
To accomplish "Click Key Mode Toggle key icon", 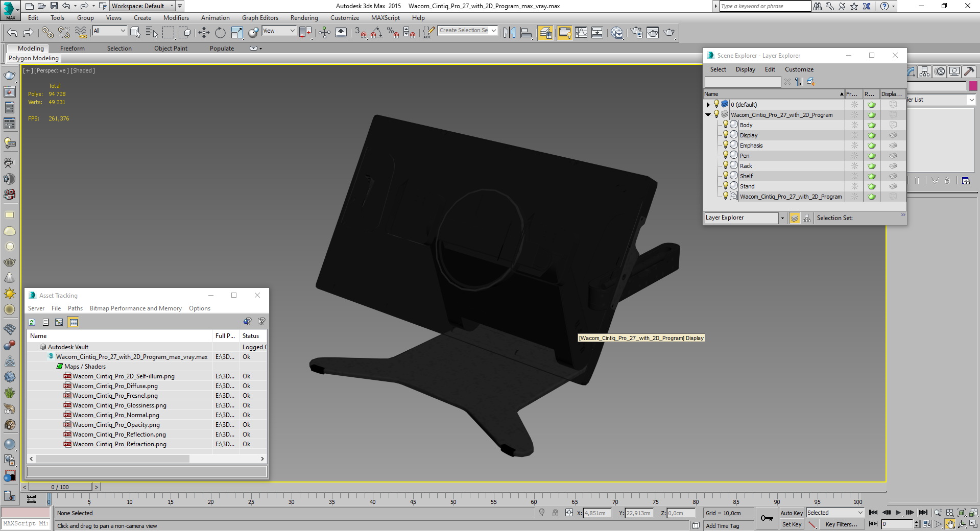I will point(767,518).
